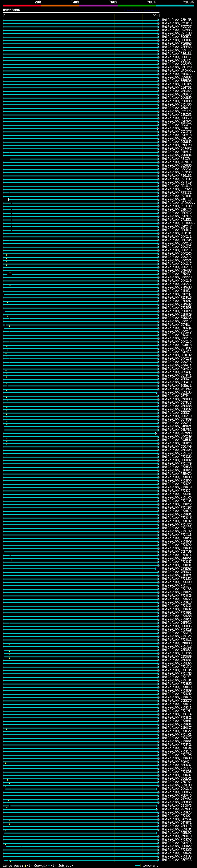
Task: Click the UniRef100_D0EJY9 label
Action: (176, 67)
